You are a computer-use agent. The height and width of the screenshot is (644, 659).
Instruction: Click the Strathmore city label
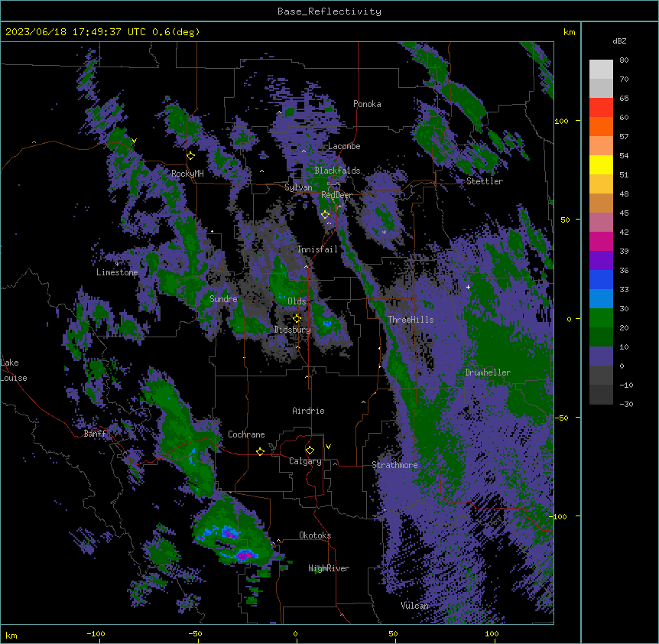click(x=394, y=465)
